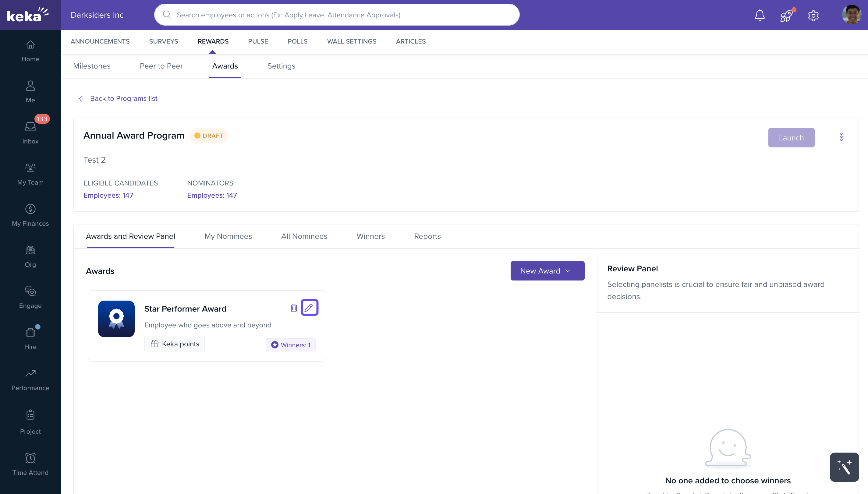This screenshot has width=868, height=494.
Task: Open program three-dot options menu
Action: [x=841, y=137]
